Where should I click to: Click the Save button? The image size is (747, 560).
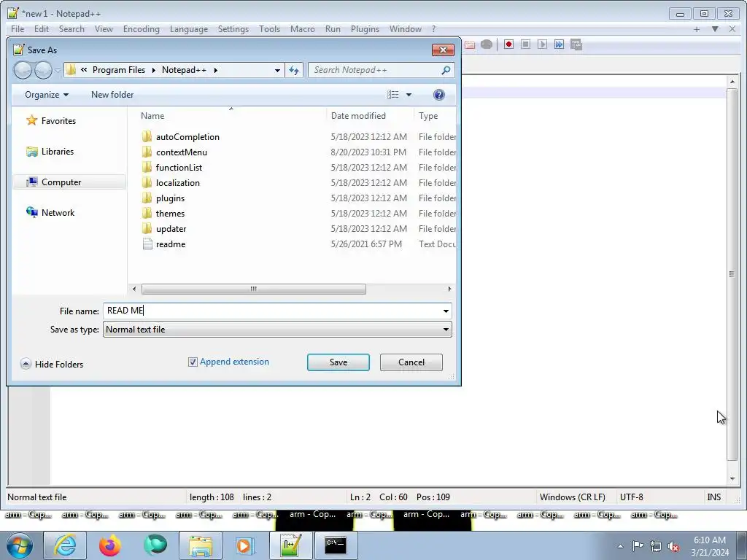338,362
